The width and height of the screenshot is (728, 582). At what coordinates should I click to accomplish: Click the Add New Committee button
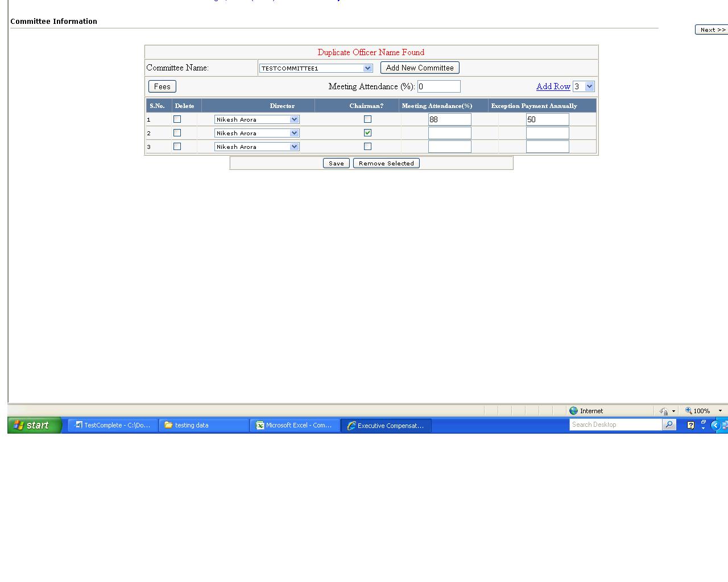coord(420,68)
